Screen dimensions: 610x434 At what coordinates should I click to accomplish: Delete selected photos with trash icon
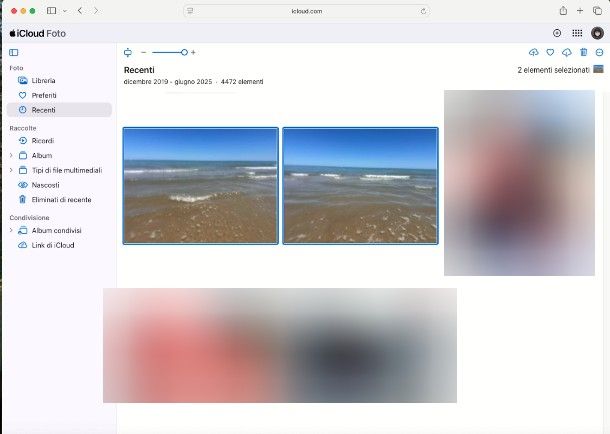(583, 52)
